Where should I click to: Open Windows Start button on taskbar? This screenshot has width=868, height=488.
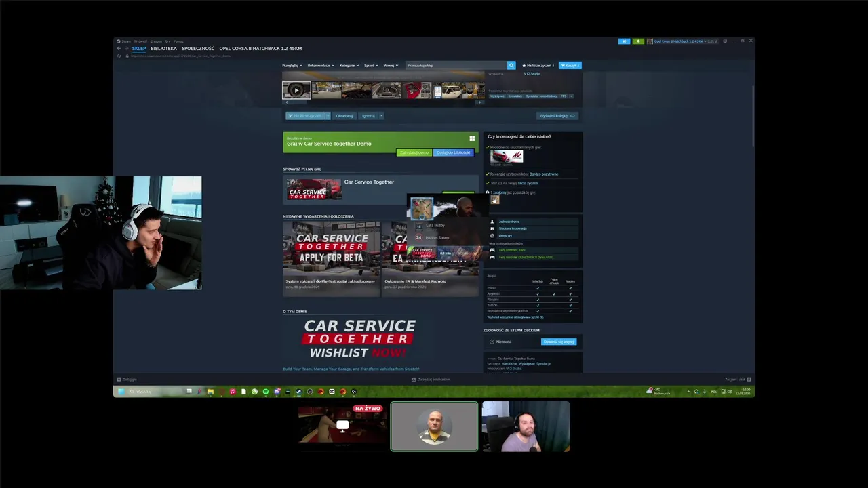tap(121, 392)
